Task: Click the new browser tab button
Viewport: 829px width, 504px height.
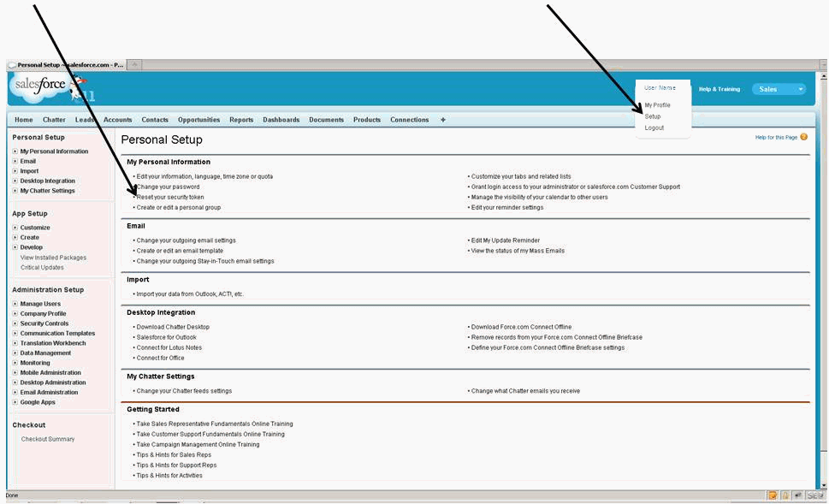Action: pyautogui.click(x=136, y=65)
